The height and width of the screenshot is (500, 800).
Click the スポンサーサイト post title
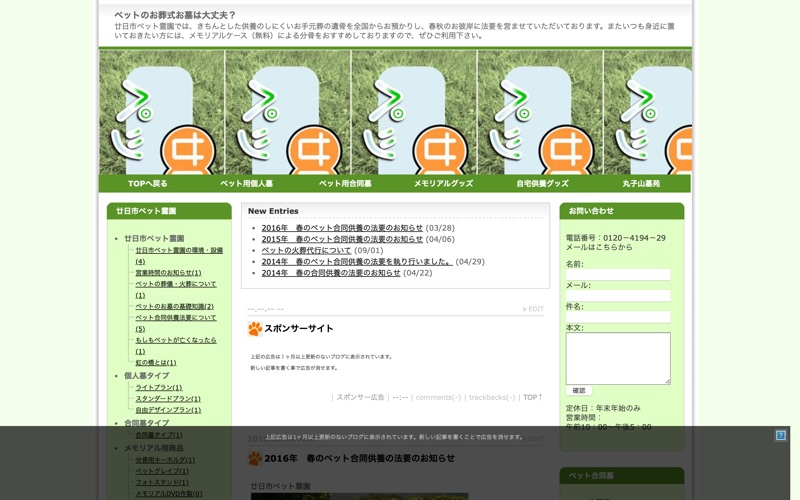(298, 329)
